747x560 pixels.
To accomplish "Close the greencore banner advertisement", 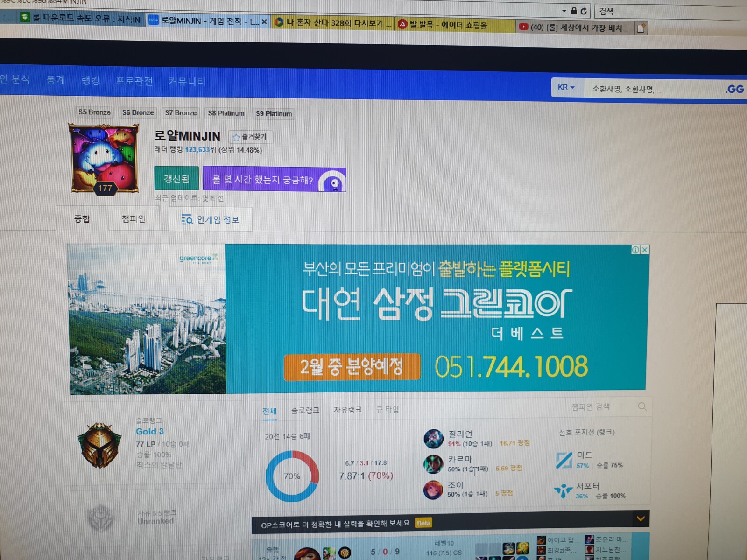I will pos(645,250).
